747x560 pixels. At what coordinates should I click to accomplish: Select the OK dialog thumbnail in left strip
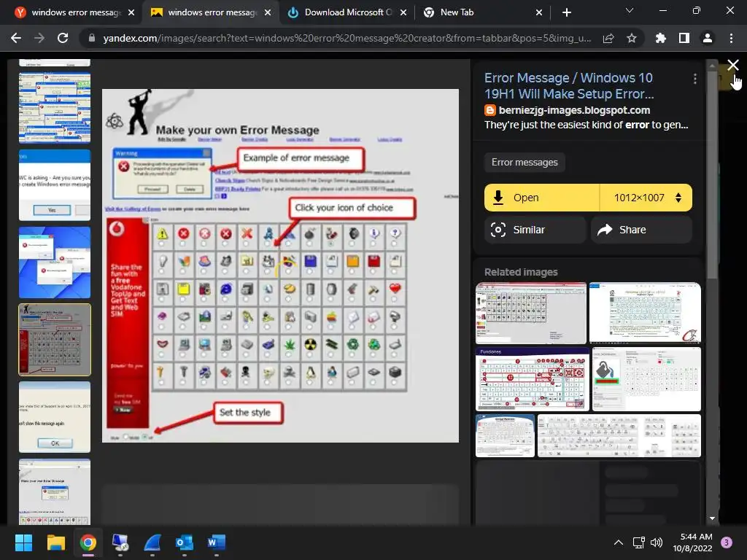click(55, 417)
